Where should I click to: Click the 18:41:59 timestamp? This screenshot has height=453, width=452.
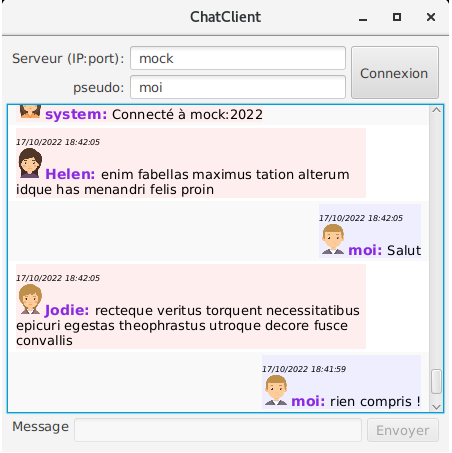point(304,369)
